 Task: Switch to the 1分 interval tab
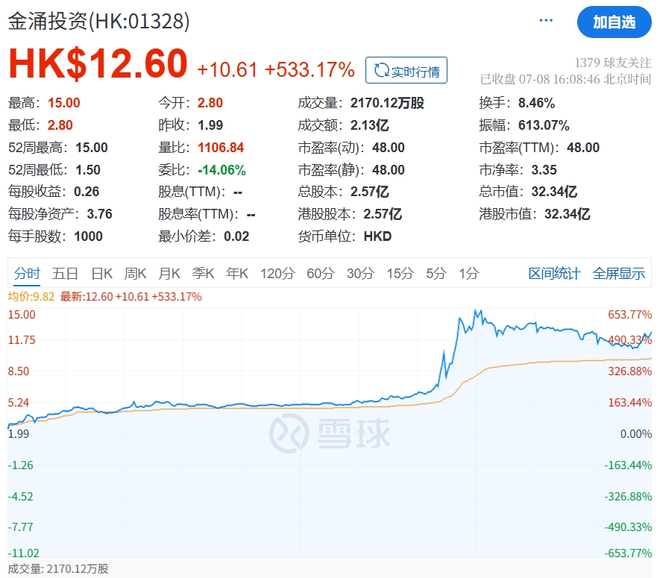click(468, 274)
